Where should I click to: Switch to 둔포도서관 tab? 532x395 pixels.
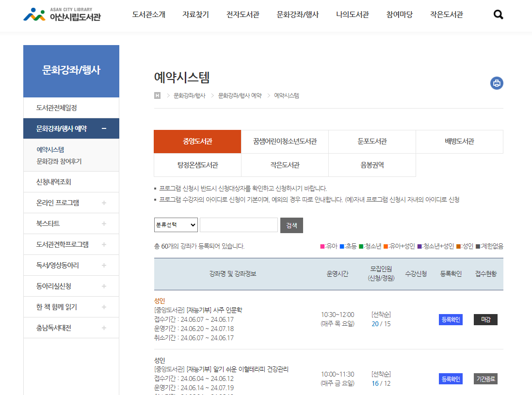click(x=372, y=142)
